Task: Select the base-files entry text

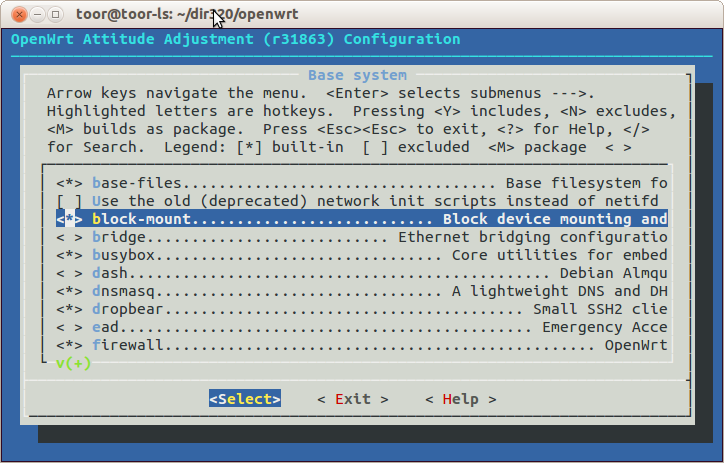Action: [137, 183]
